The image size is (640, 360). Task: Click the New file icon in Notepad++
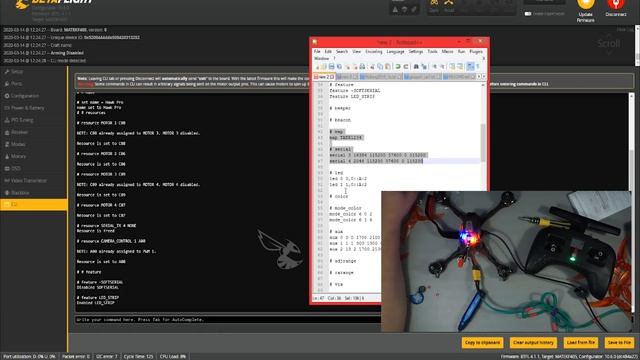[x=316, y=67]
